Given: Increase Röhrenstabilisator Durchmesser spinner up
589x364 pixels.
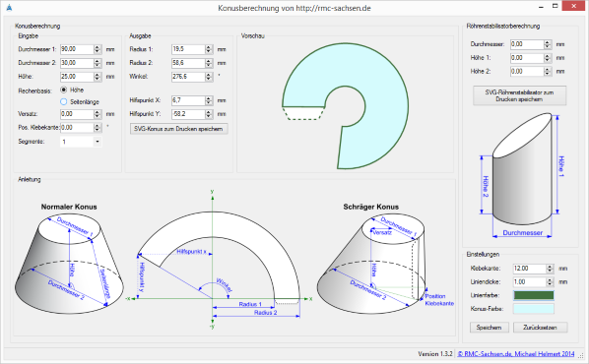Looking at the screenshot, I should (548, 42).
